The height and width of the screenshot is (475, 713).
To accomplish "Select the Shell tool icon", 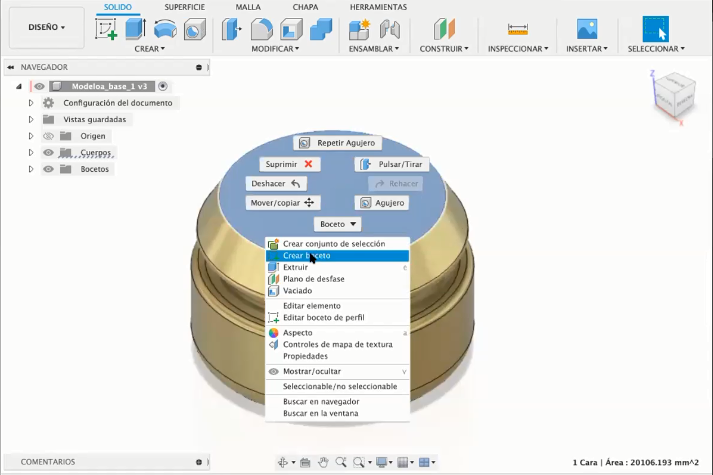I will tap(291, 30).
